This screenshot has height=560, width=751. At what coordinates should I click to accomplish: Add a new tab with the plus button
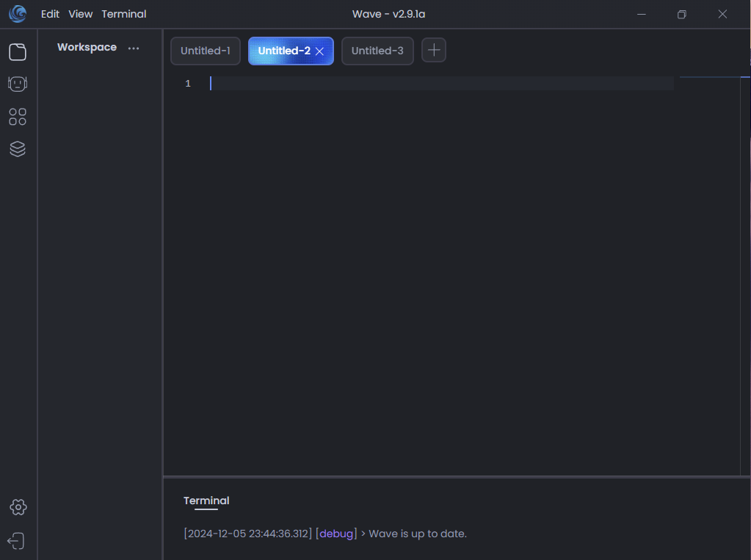tap(434, 50)
